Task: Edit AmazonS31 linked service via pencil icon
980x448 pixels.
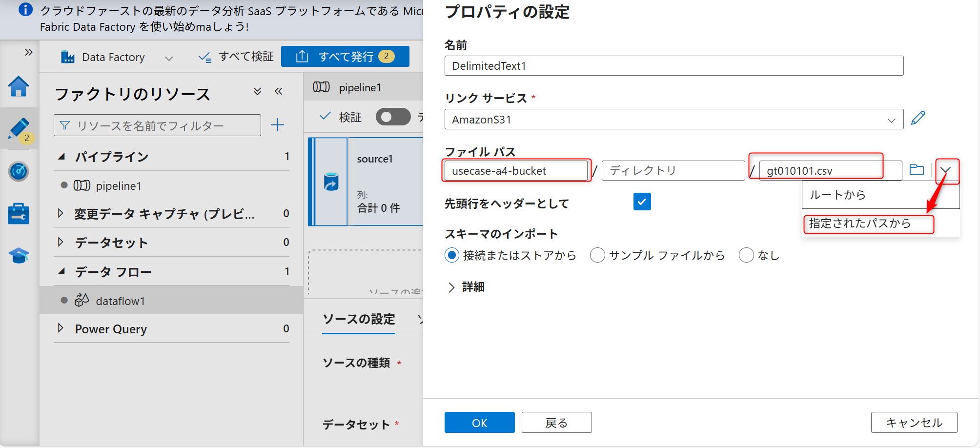Action: coord(919,118)
